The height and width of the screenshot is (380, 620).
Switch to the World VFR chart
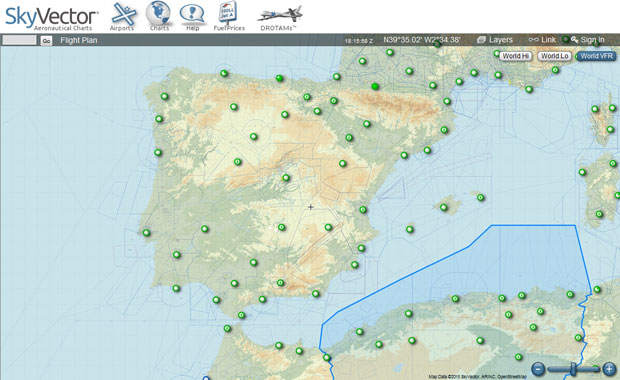596,56
